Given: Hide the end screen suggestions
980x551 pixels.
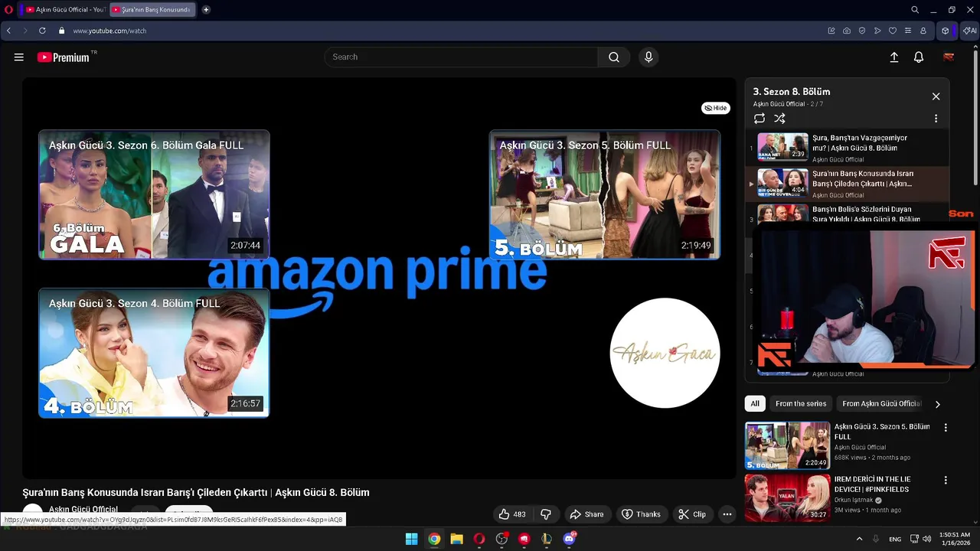Looking at the screenshot, I should [x=716, y=108].
